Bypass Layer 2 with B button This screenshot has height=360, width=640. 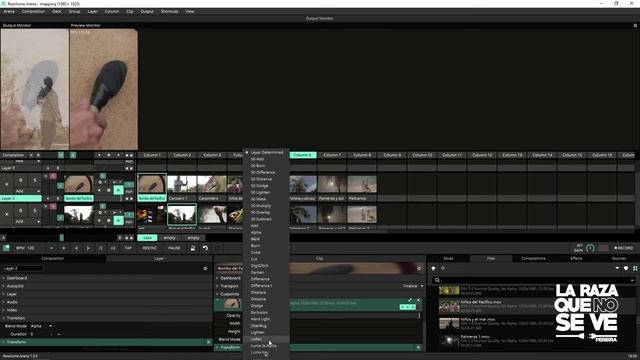click(x=20, y=180)
